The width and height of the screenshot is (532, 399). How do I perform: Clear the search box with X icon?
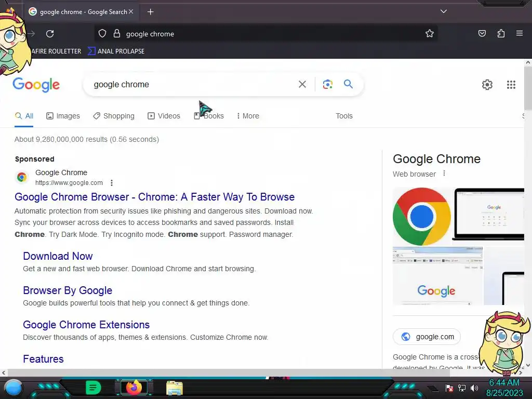pos(302,84)
